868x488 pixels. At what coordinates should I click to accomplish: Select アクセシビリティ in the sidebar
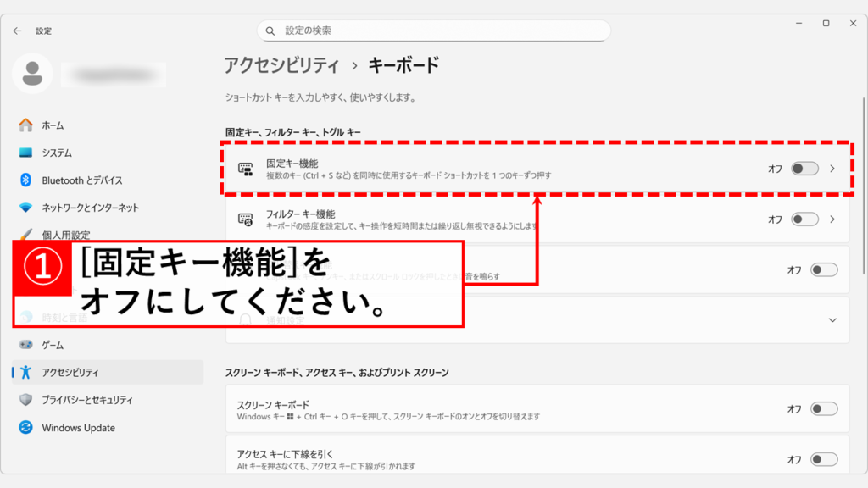pos(70,373)
